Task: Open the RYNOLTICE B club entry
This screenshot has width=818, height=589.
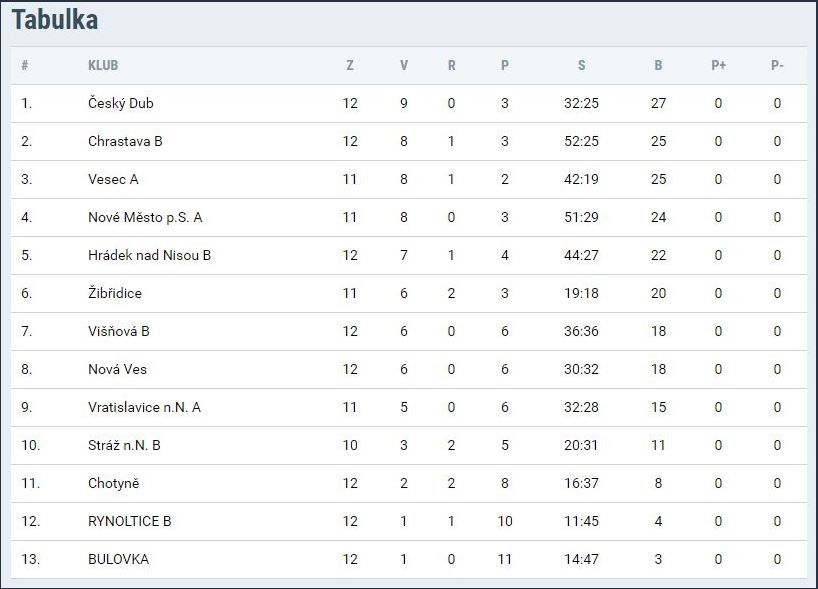Action: point(129,521)
